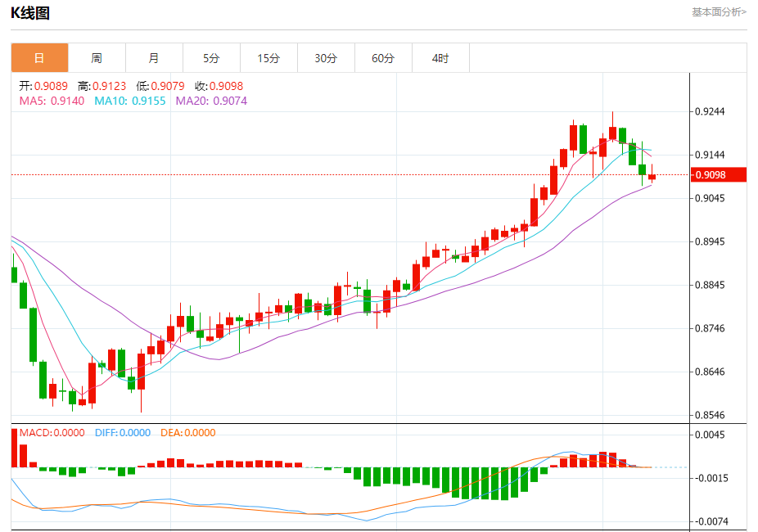Click the DIFF:0.0000 label

123,432
